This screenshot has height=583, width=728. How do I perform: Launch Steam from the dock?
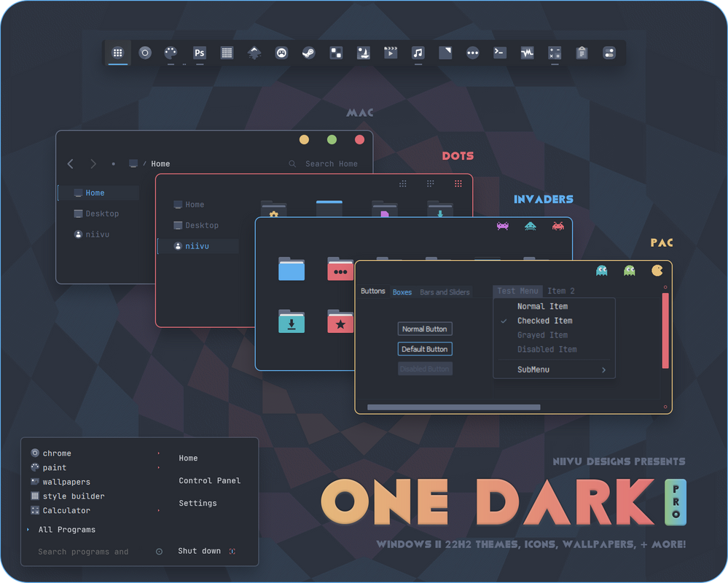tap(309, 53)
